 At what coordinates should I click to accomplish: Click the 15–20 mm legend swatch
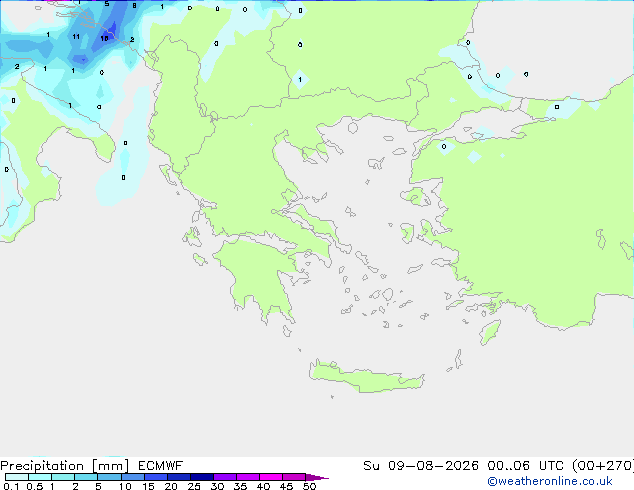pos(156,477)
